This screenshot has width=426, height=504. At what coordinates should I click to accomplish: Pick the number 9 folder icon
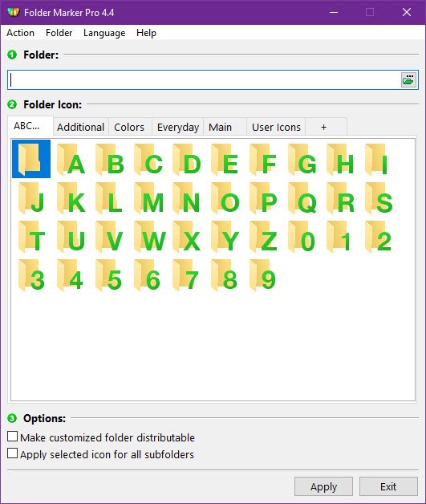coord(262,274)
